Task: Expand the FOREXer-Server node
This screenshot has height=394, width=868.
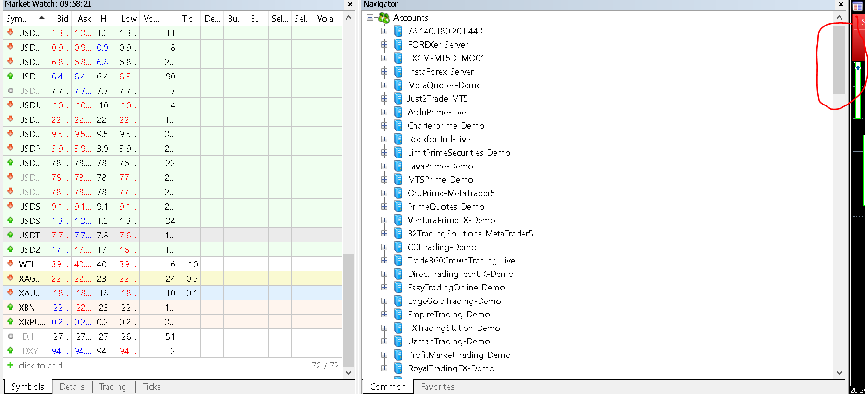Action: point(384,45)
